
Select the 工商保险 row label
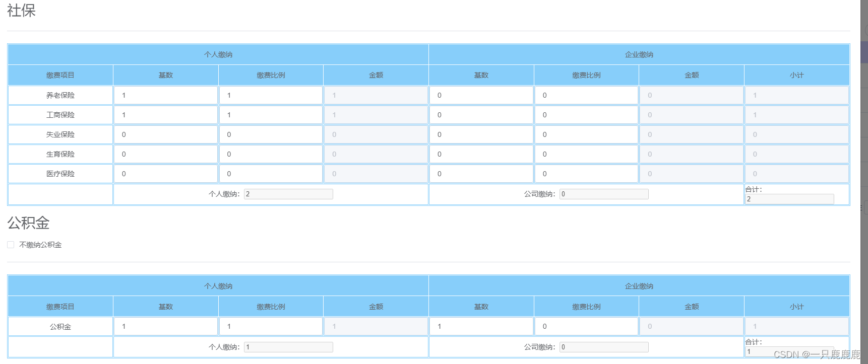60,115
